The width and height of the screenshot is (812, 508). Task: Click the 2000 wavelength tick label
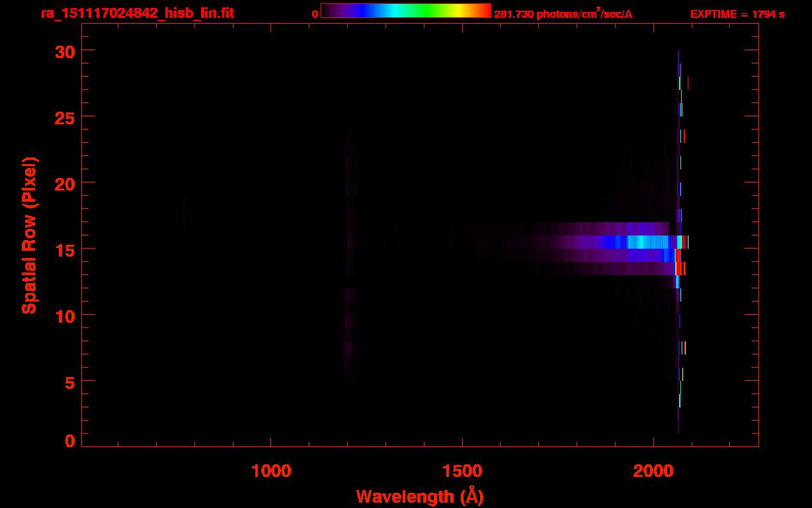653,470
